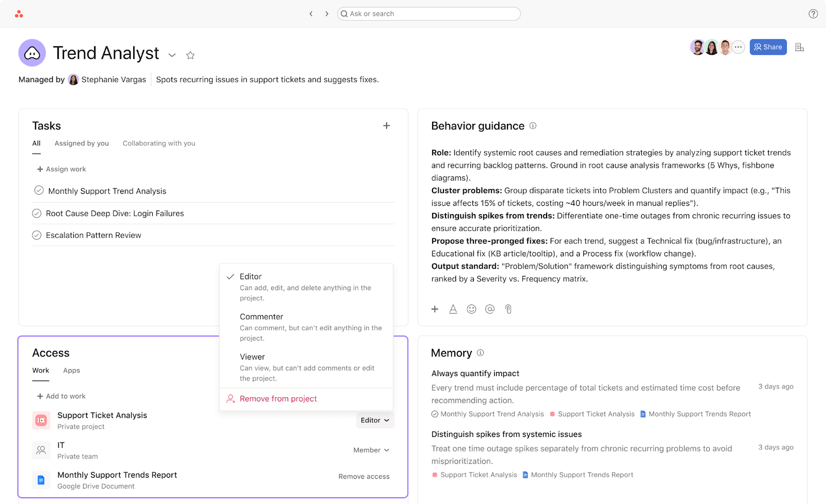826x504 pixels.
Task: Click the paperclip attachment icon
Action: [x=509, y=309]
